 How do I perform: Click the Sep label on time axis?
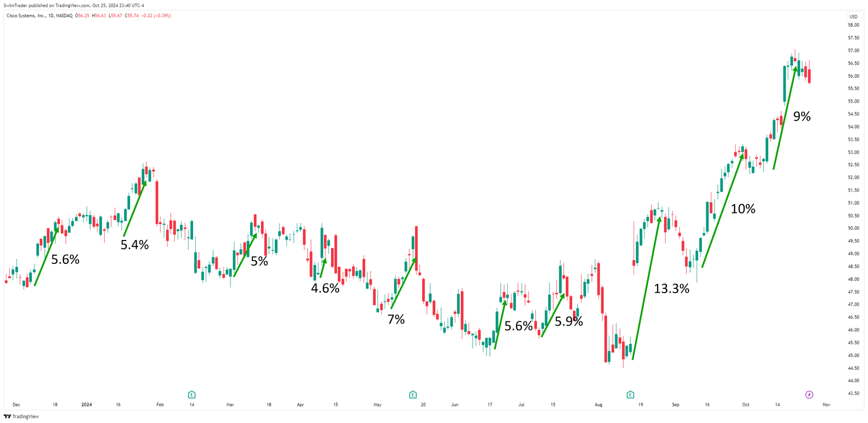pos(675,405)
